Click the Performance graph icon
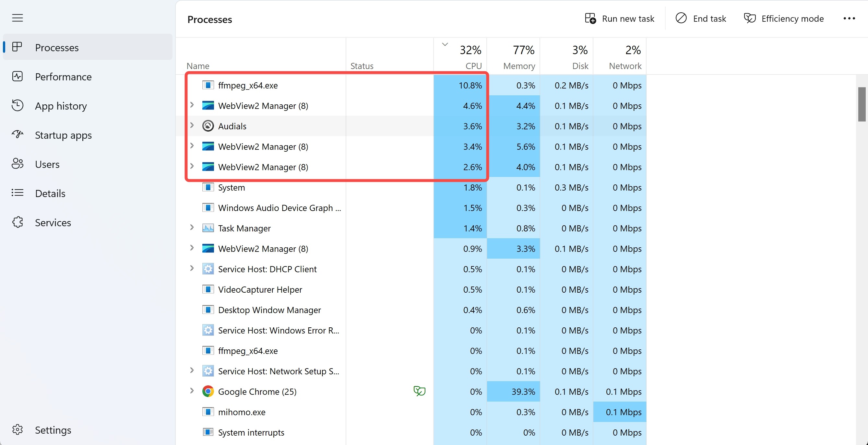Viewport: 868px width, 445px height. [x=17, y=76]
